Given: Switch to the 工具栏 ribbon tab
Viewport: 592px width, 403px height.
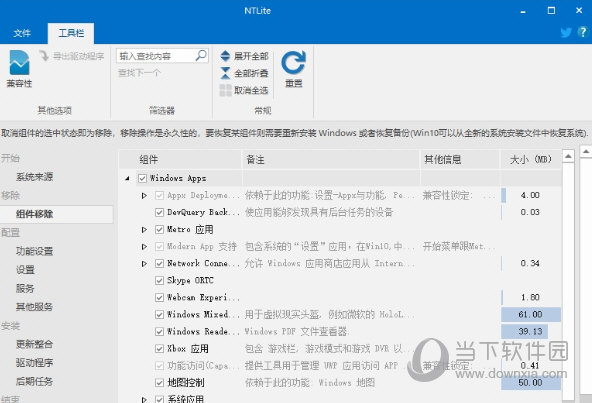Looking at the screenshot, I should 71,33.
